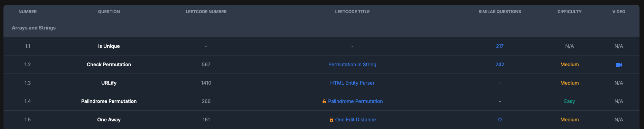Viewport: 644px width, 129px height.
Task: Open the HTML Entity Parser link
Action: pos(352,83)
